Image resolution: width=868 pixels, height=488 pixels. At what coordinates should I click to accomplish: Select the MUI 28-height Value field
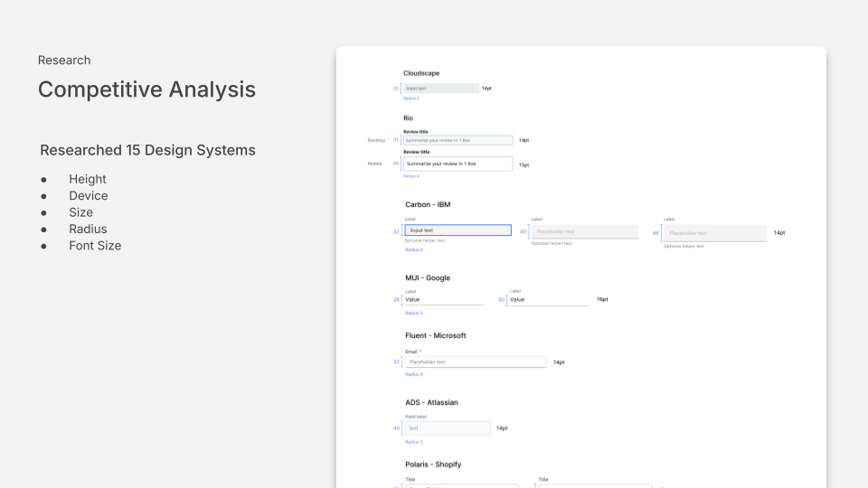[443, 299]
